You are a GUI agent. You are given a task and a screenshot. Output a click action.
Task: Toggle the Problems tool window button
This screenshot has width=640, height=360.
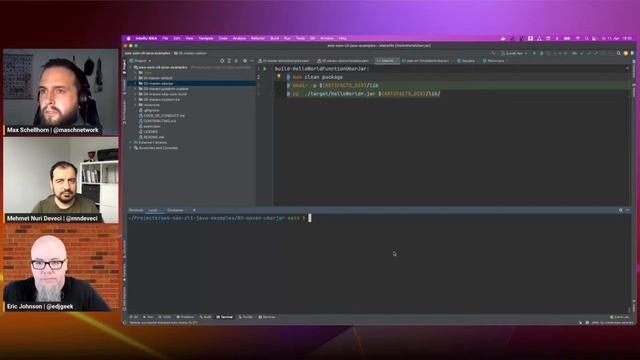pyautogui.click(x=185, y=317)
